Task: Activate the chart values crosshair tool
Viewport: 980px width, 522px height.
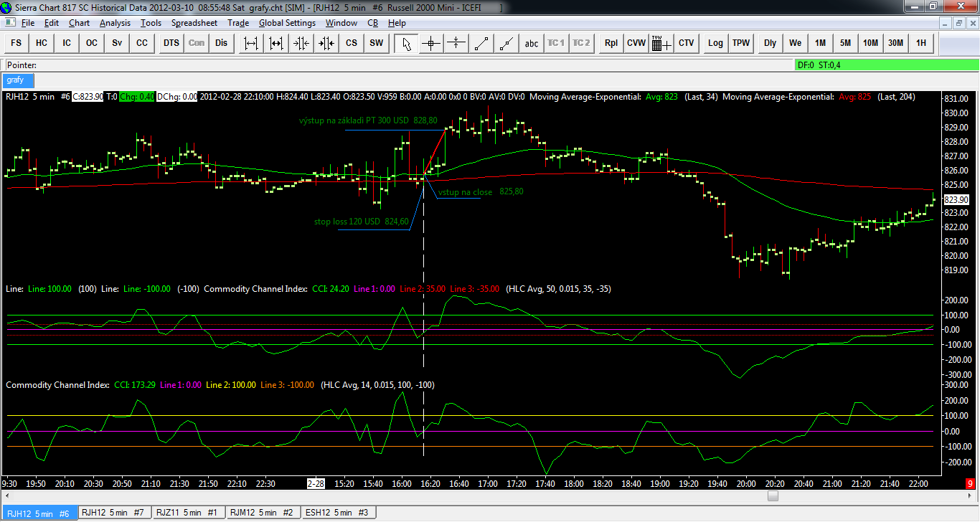Action: coord(431,43)
